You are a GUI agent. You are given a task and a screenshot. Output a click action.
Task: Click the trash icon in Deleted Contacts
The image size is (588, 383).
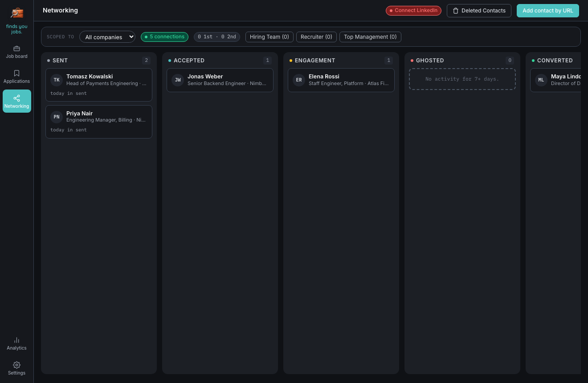(x=455, y=11)
